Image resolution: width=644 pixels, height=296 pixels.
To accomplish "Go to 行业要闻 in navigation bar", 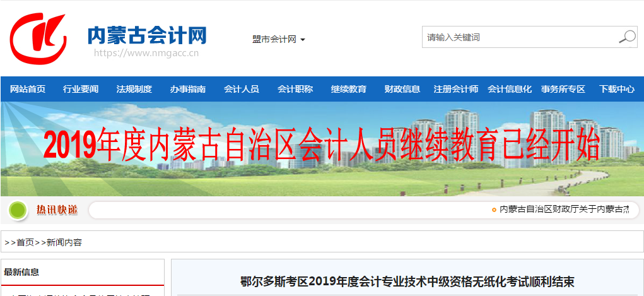I will [81, 89].
